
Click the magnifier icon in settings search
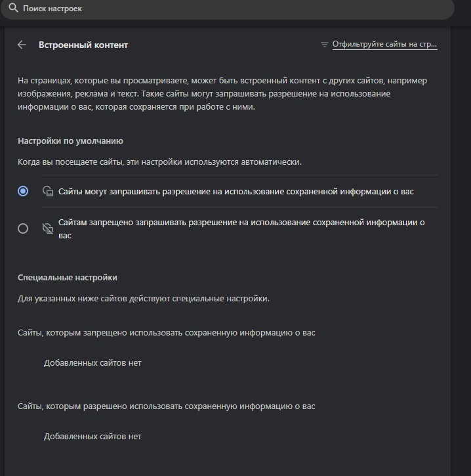pos(13,8)
